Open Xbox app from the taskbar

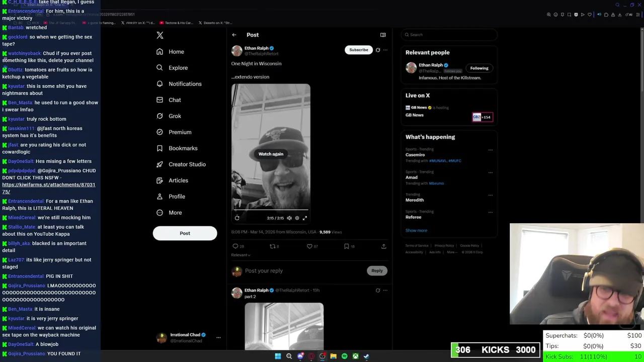point(355,356)
